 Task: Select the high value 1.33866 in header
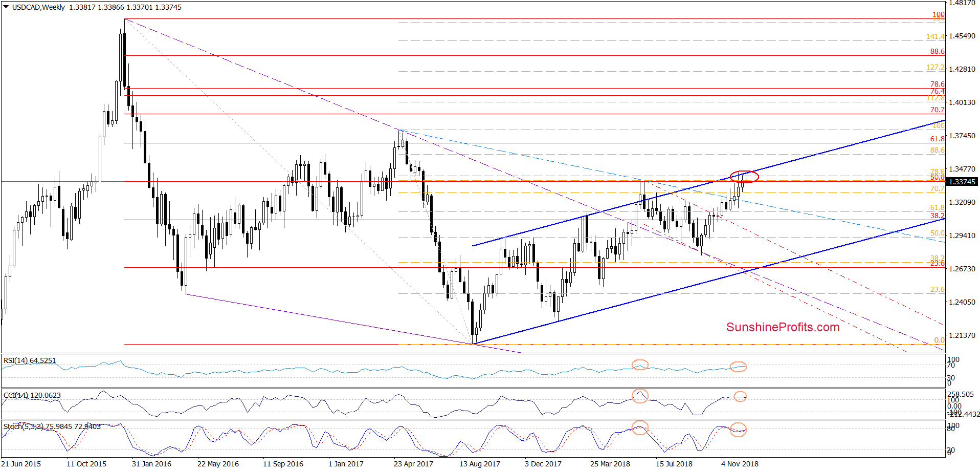tap(111, 7)
